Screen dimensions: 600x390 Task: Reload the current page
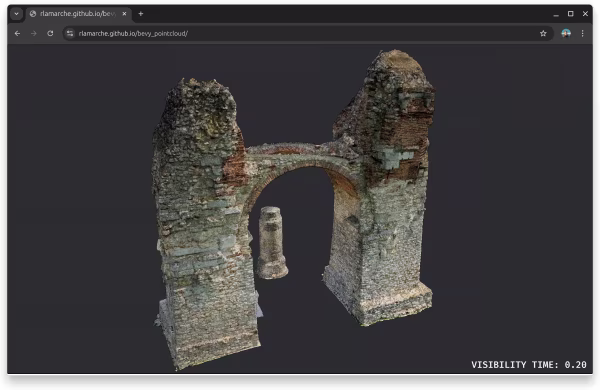(x=50, y=34)
